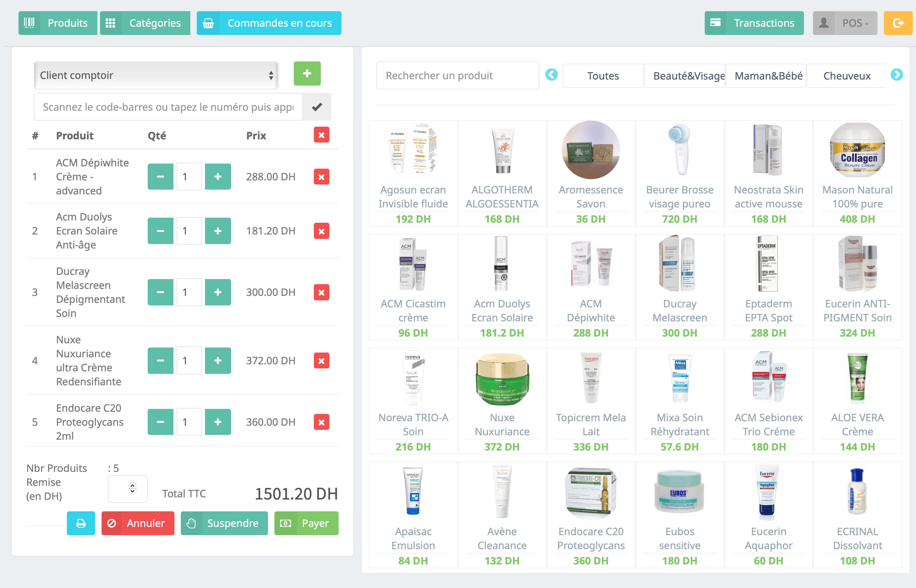The height and width of the screenshot is (588, 916).
Task: Delete Endocare C20 Proteoglycans line item
Action: 321,422
